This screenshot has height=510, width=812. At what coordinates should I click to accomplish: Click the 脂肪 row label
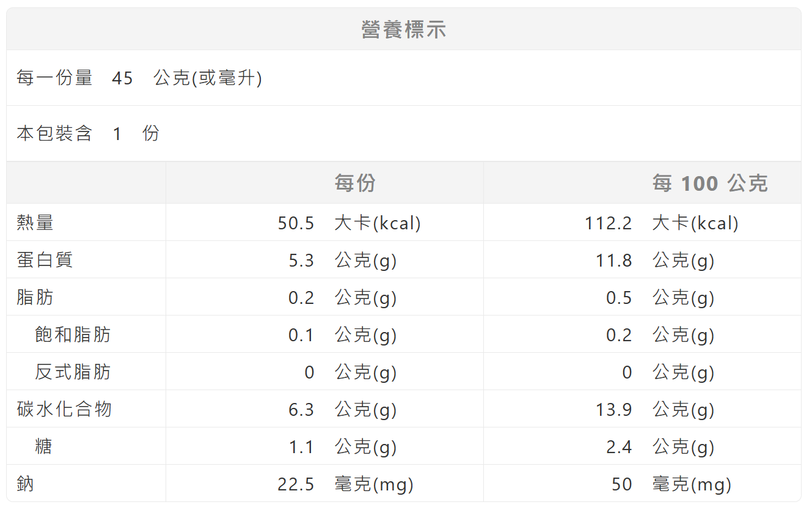click(x=35, y=297)
